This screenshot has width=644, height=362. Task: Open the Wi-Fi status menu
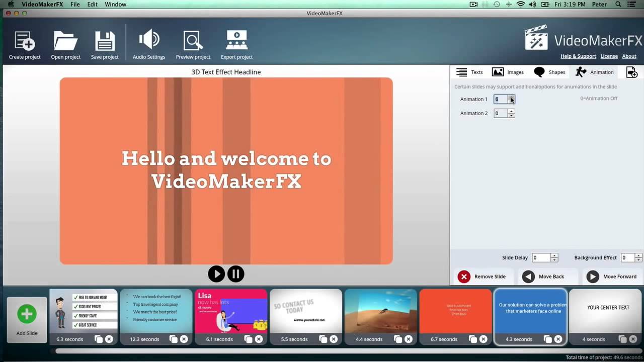click(521, 4)
